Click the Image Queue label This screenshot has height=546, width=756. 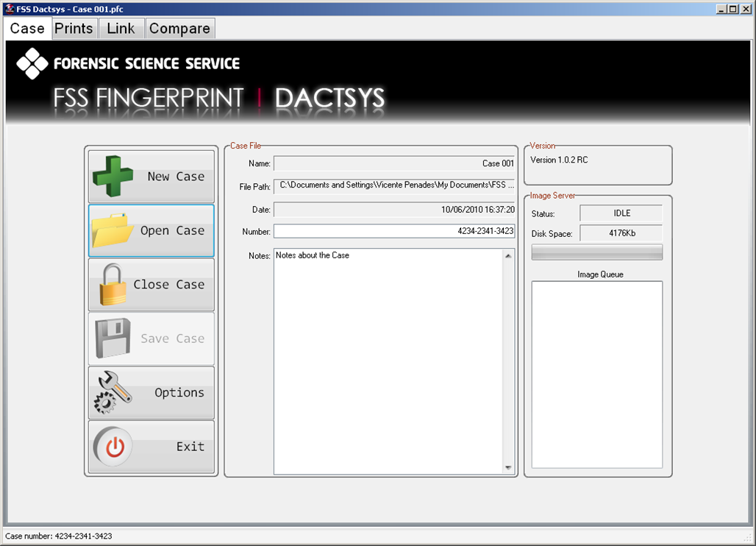pos(600,274)
